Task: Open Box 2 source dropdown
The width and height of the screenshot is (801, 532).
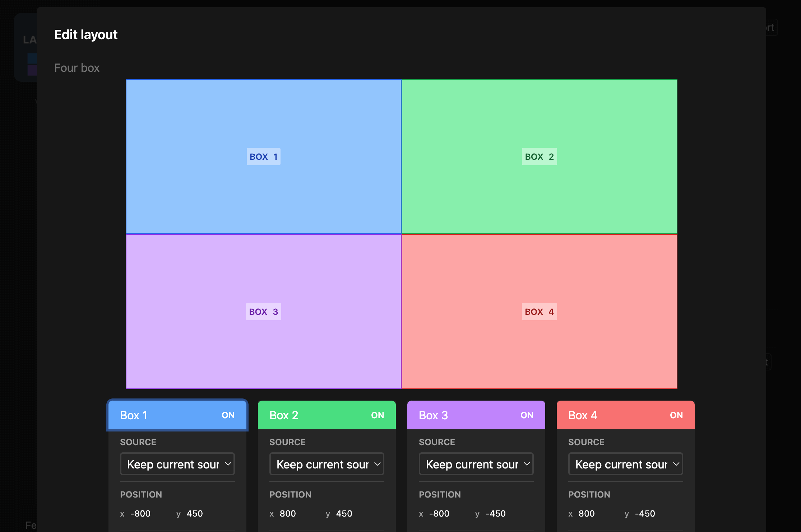Action: pos(327,464)
